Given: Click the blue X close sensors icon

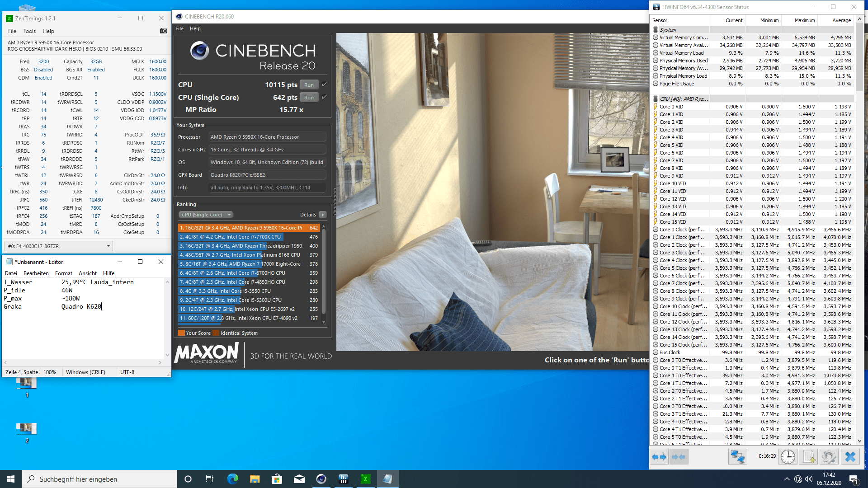Looking at the screenshot, I should click(850, 457).
